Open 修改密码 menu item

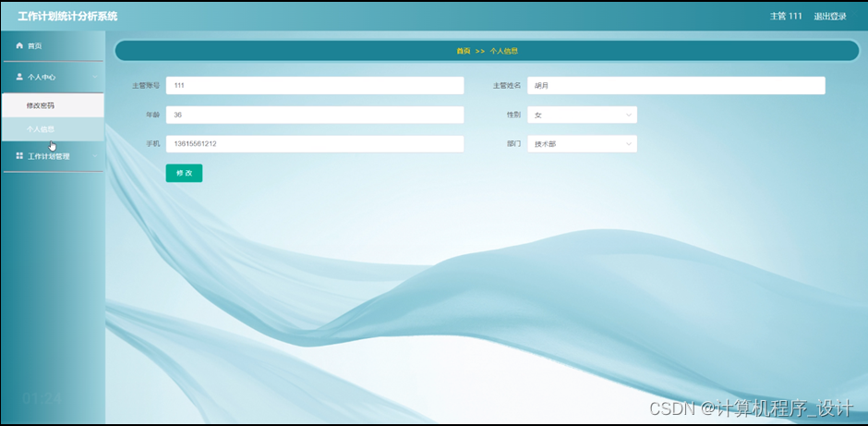coord(53,105)
